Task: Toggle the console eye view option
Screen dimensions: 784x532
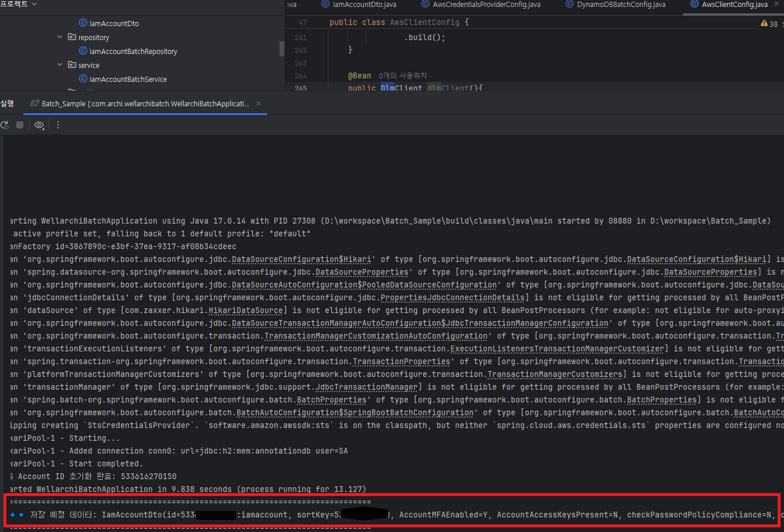Action: click(x=39, y=125)
